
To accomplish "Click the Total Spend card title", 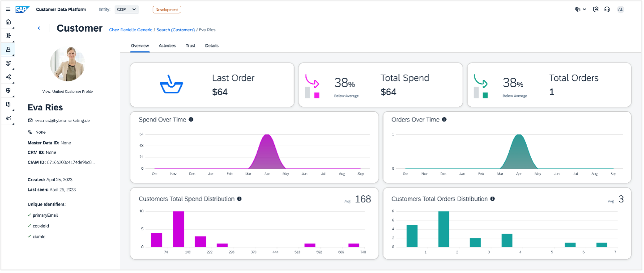I will click(405, 78).
